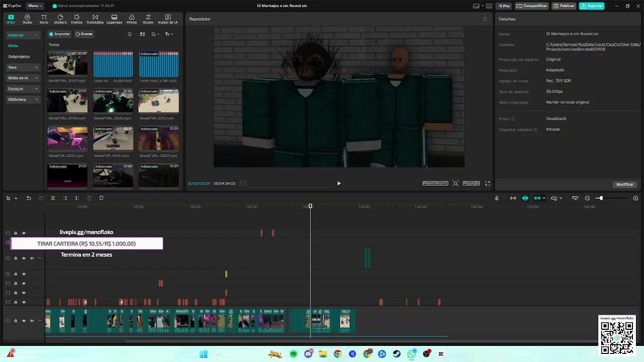Enter fullscreen preview

point(488,184)
